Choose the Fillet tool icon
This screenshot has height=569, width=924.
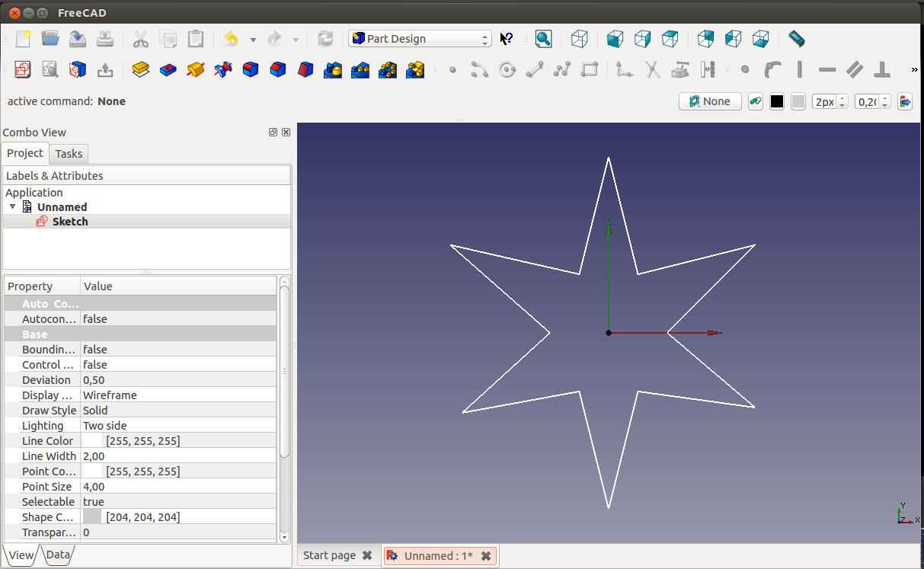coord(251,70)
